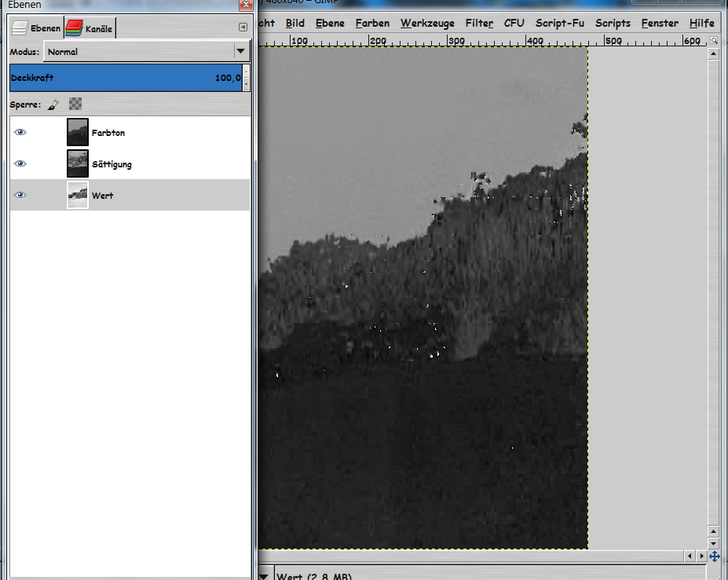
Task: Click the lock pixels paintbrush icon
Action: pos(53,104)
